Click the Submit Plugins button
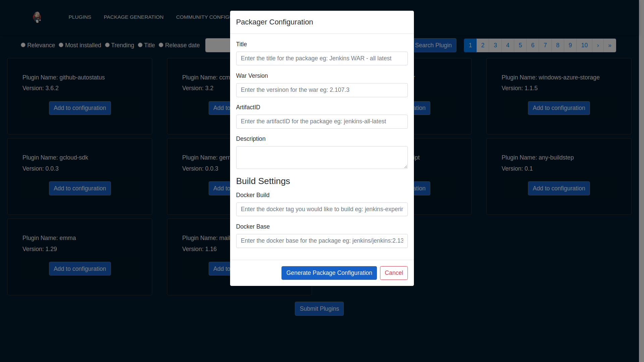The height and width of the screenshot is (362, 644). click(x=319, y=309)
